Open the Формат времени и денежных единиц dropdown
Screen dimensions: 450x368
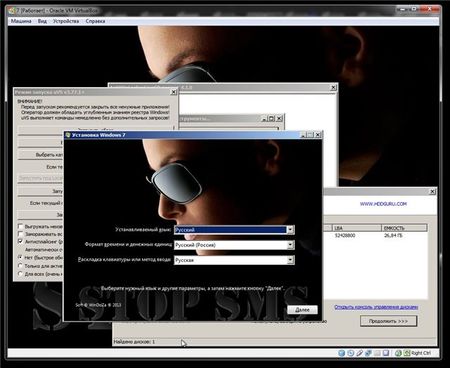point(290,245)
